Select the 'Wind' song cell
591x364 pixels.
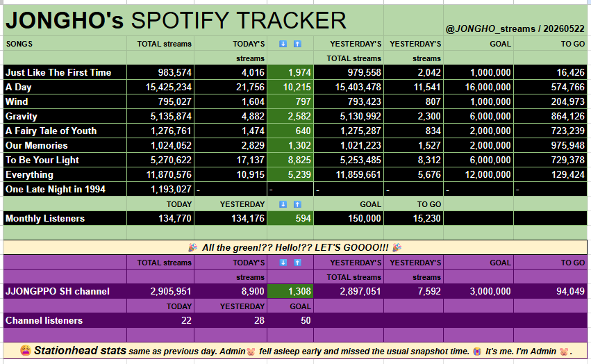[x=65, y=101]
